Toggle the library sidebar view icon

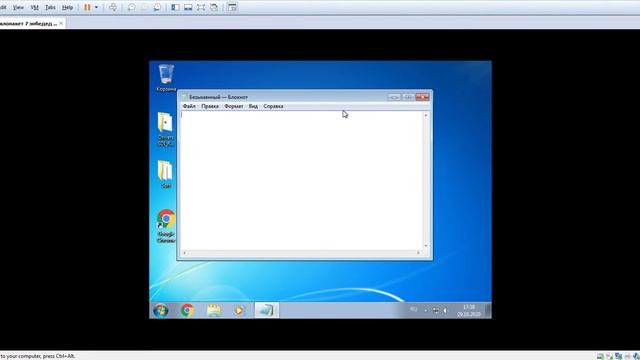(175, 7)
